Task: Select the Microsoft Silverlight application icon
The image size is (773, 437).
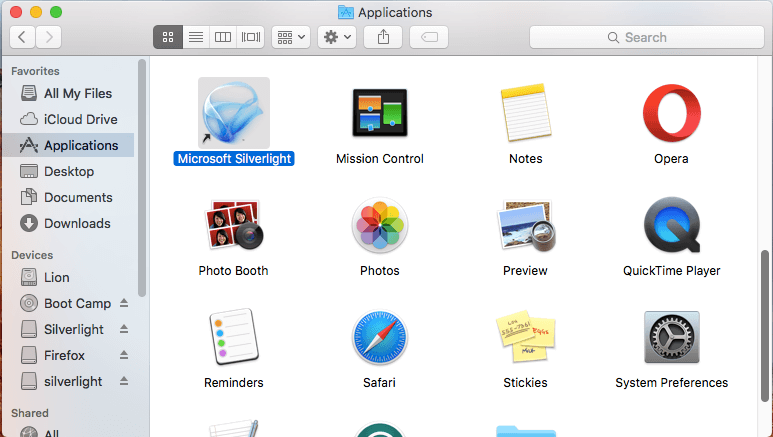Action: [234, 113]
